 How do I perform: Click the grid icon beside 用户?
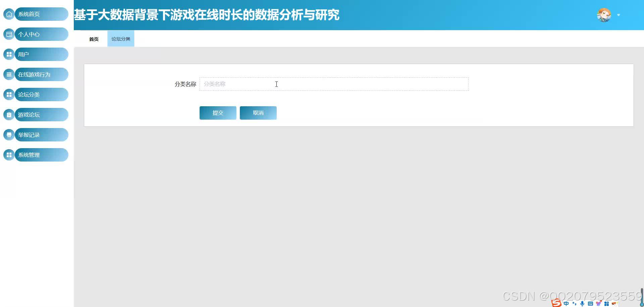click(9, 54)
